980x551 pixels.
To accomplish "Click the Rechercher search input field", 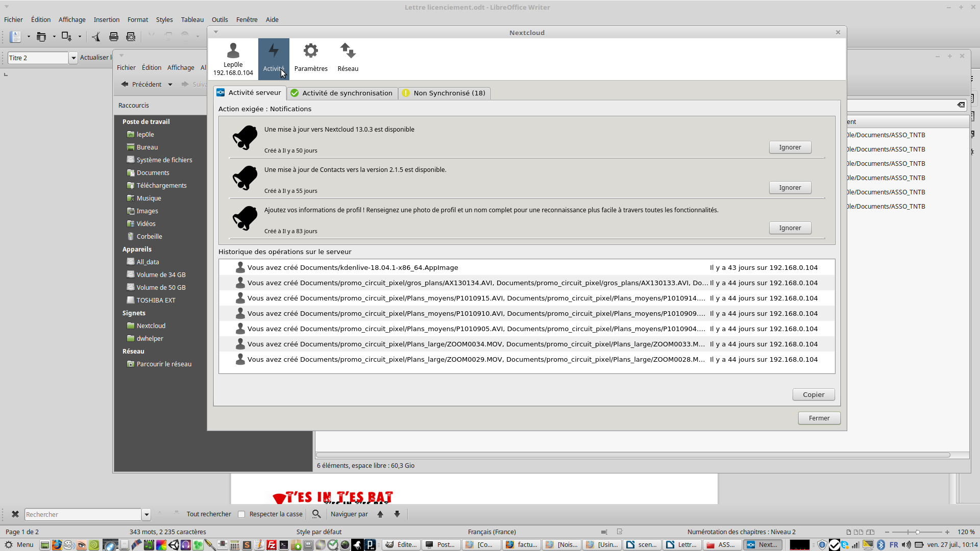I will coord(83,514).
